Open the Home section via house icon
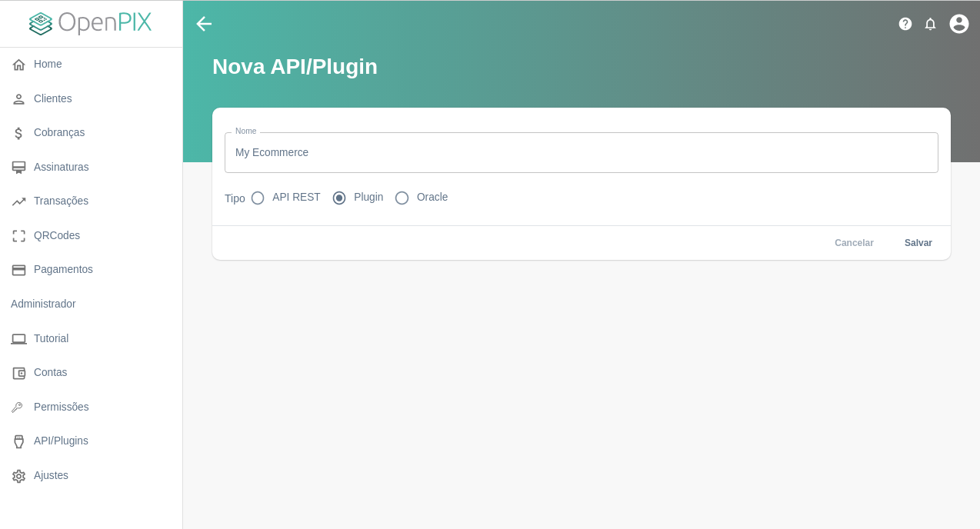The width and height of the screenshot is (980, 529). pyautogui.click(x=18, y=65)
